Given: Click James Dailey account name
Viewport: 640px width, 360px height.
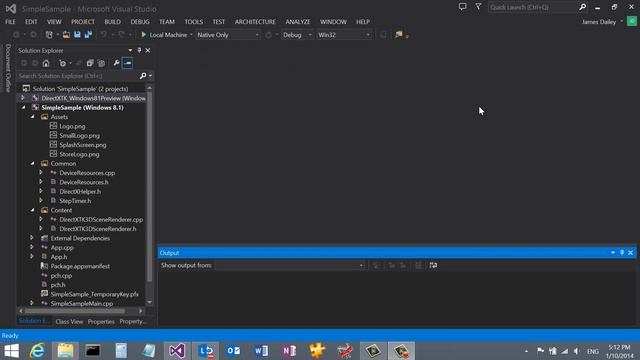Looking at the screenshot, I should point(599,22).
